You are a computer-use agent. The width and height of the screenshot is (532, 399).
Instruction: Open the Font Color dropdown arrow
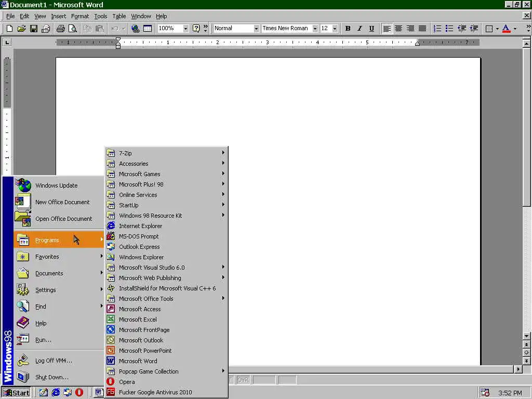(x=515, y=29)
